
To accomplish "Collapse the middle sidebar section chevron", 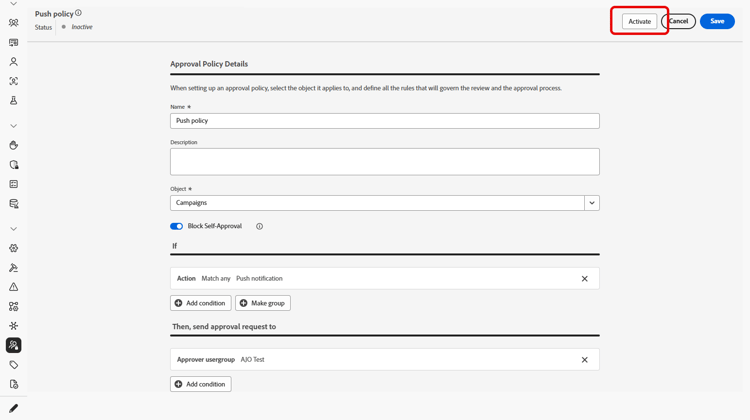I will click(x=14, y=126).
